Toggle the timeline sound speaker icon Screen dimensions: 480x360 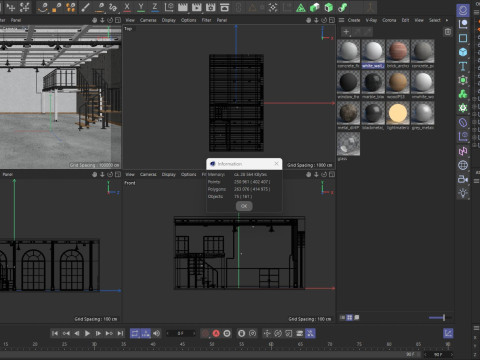(x=156, y=333)
